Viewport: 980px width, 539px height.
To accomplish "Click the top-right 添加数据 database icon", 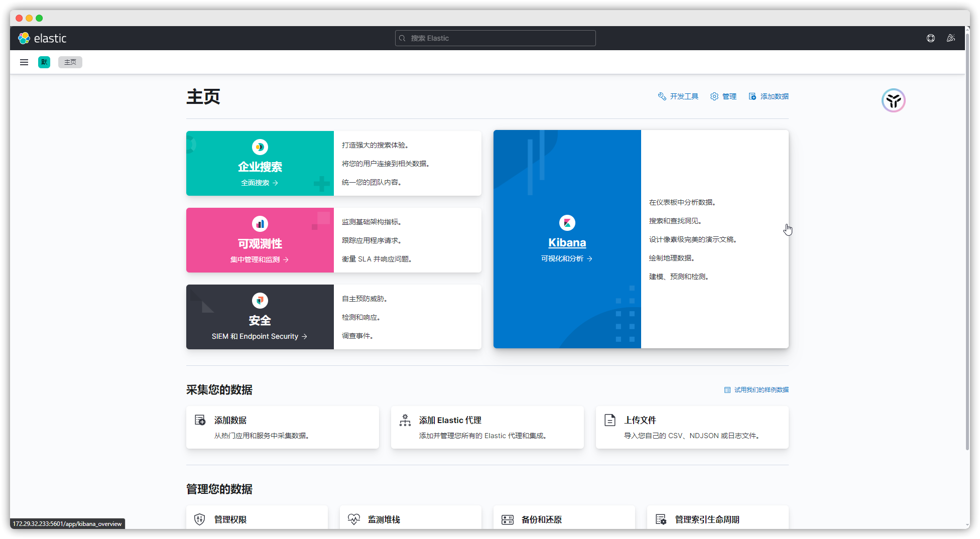I will point(752,96).
